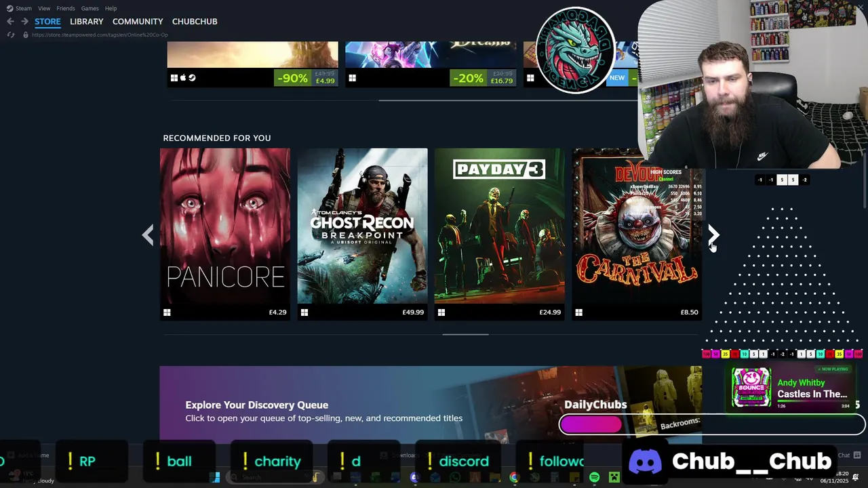868x488 pixels.
Task: Open the Friends menu
Action: tap(66, 8)
